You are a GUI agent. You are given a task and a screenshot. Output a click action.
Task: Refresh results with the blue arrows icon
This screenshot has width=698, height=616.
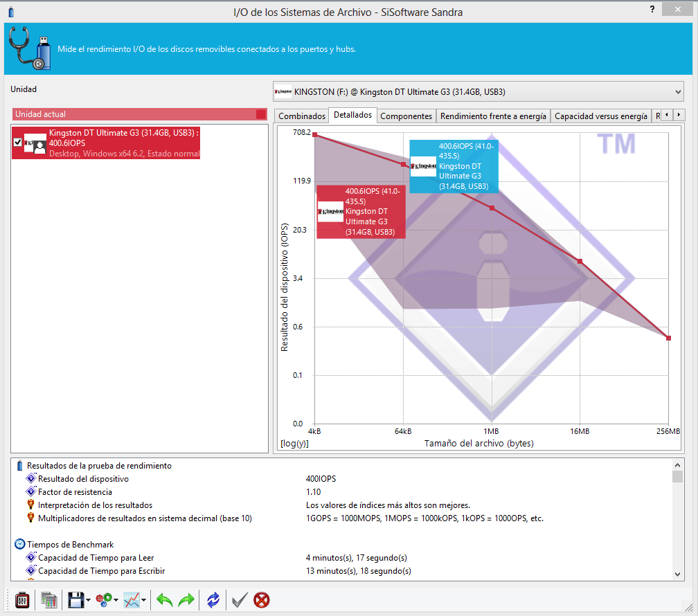pyautogui.click(x=213, y=600)
